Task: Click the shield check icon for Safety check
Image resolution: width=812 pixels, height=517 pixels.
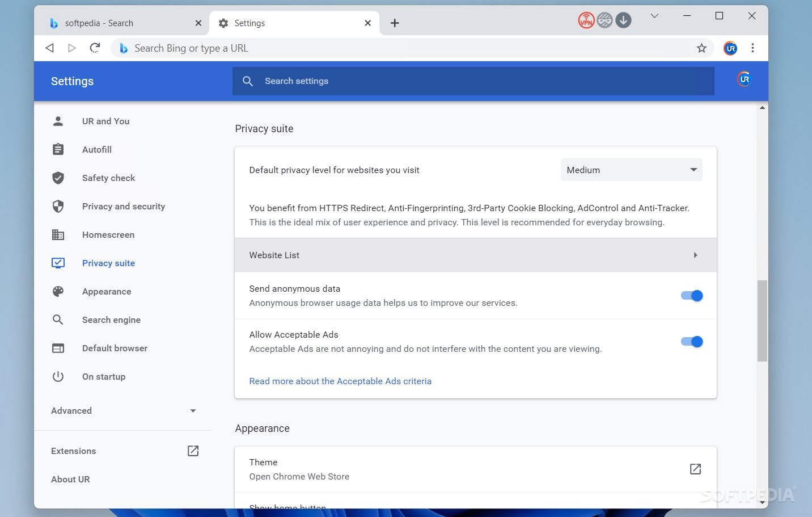Action: (x=58, y=178)
